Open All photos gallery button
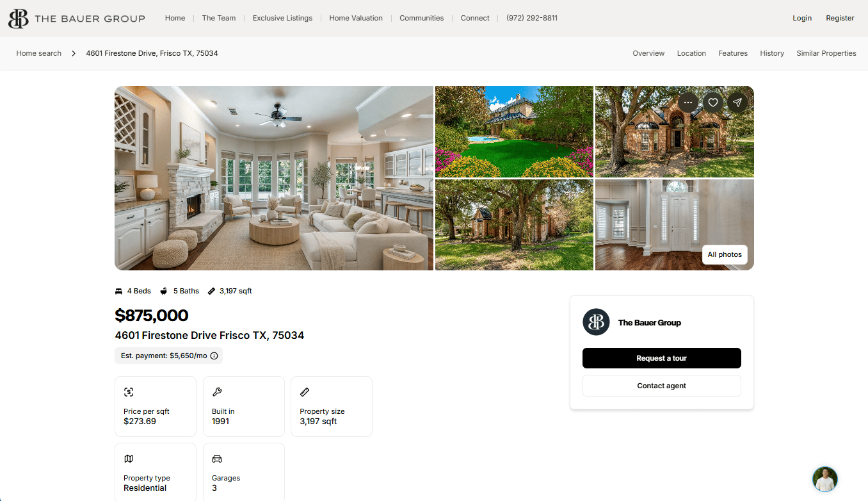 pyautogui.click(x=725, y=254)
